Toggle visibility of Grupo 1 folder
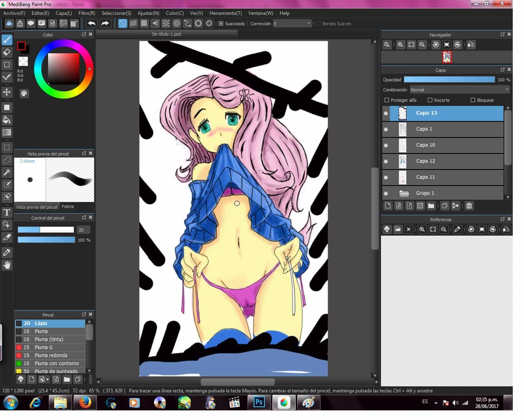 coord(386,194)
